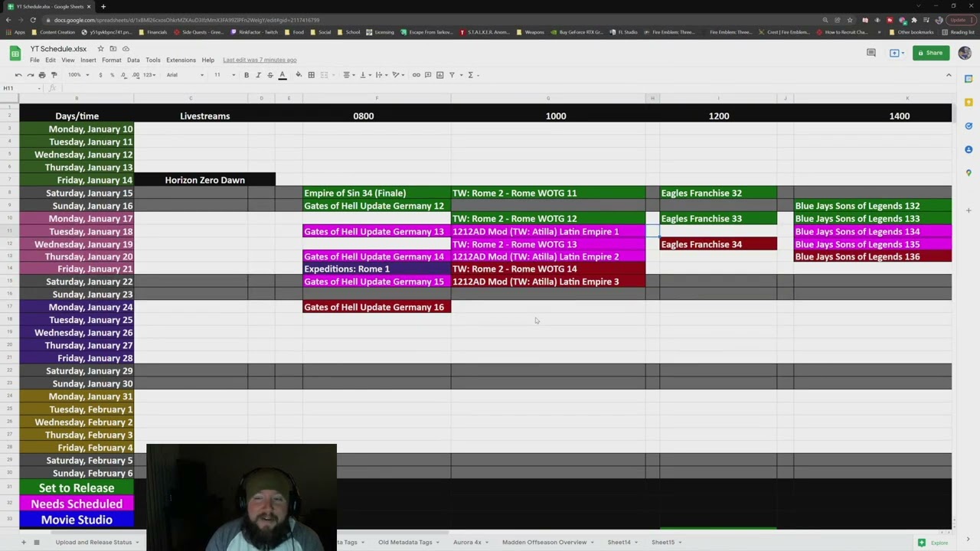Open the zoom level dropdown showing 100%
The height and width of the screenshot is (551, 980).
79,75
